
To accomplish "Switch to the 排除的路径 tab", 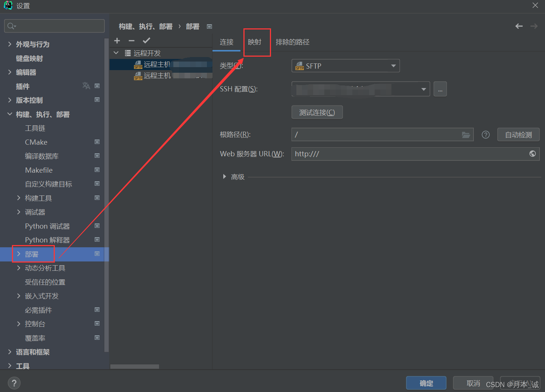I will pos(293,42).
